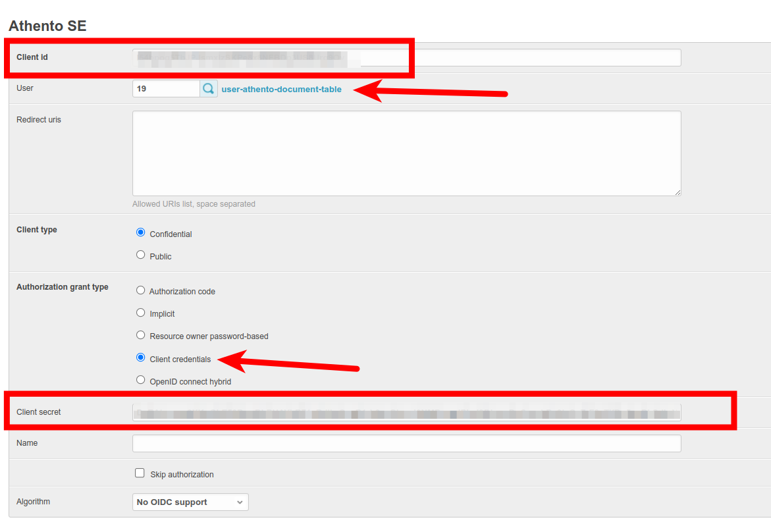Choose Authorization code grant type
Screen dimensions: 771x532
tap(140, 290)
